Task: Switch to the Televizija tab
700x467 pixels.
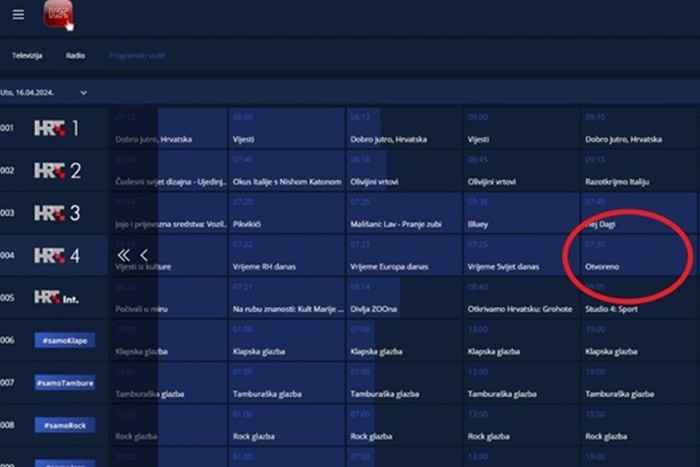Action: pos(27,56)
